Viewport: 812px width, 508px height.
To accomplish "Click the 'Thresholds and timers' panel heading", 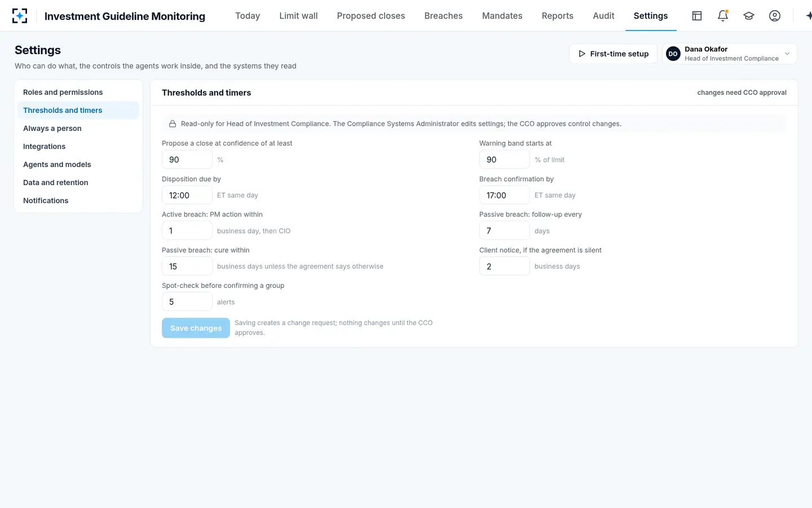I will pyautogui.click(x=206, y=93).
